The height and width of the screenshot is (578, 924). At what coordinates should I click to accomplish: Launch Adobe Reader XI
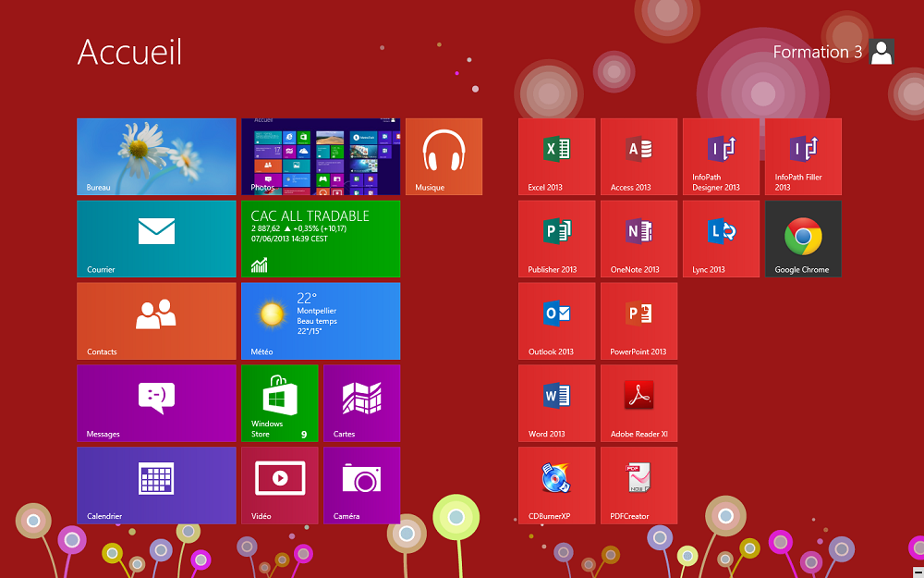point(638,403)
